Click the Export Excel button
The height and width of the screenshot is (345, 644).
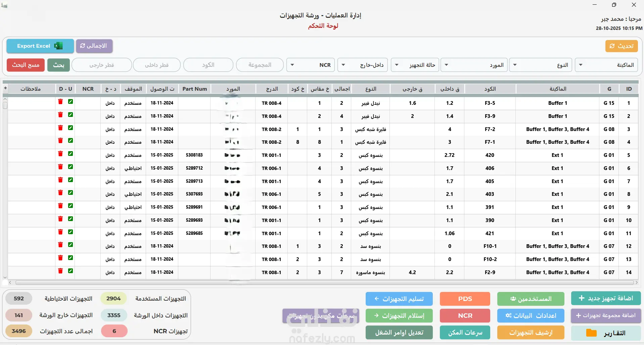(x=40, y=46)
